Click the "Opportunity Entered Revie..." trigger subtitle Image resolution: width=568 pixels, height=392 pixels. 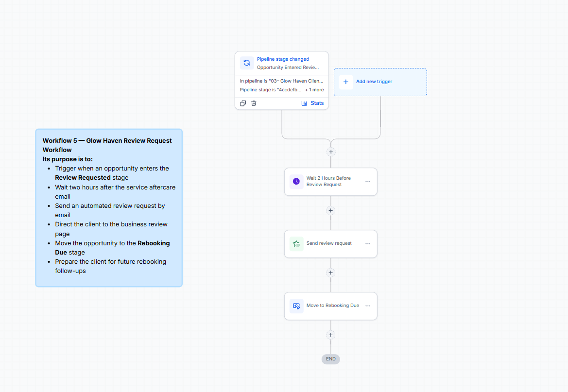pyautogui.click(x=288, y=68)
